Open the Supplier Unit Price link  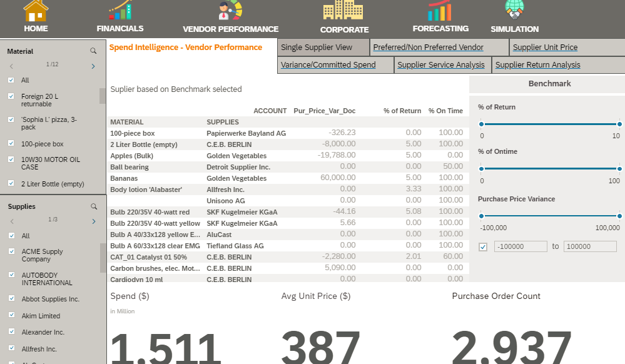click(x=545, y=48)
